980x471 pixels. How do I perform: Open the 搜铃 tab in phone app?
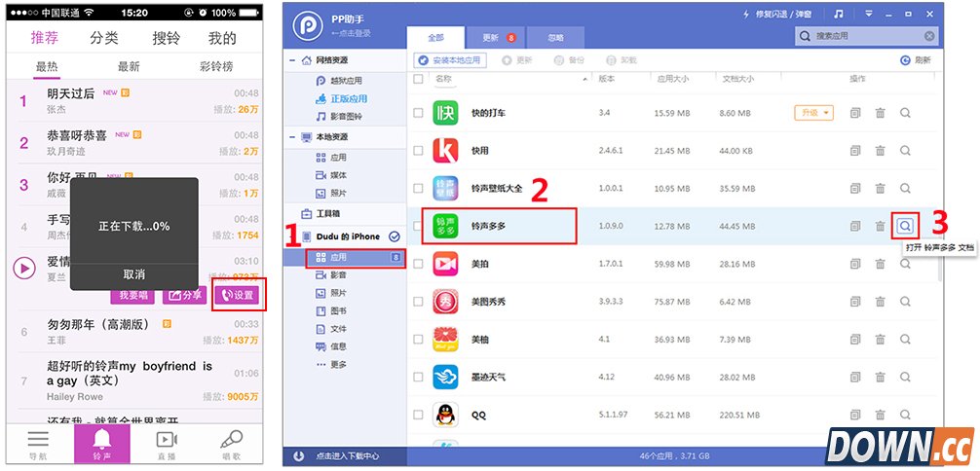(x=167, y=38)
